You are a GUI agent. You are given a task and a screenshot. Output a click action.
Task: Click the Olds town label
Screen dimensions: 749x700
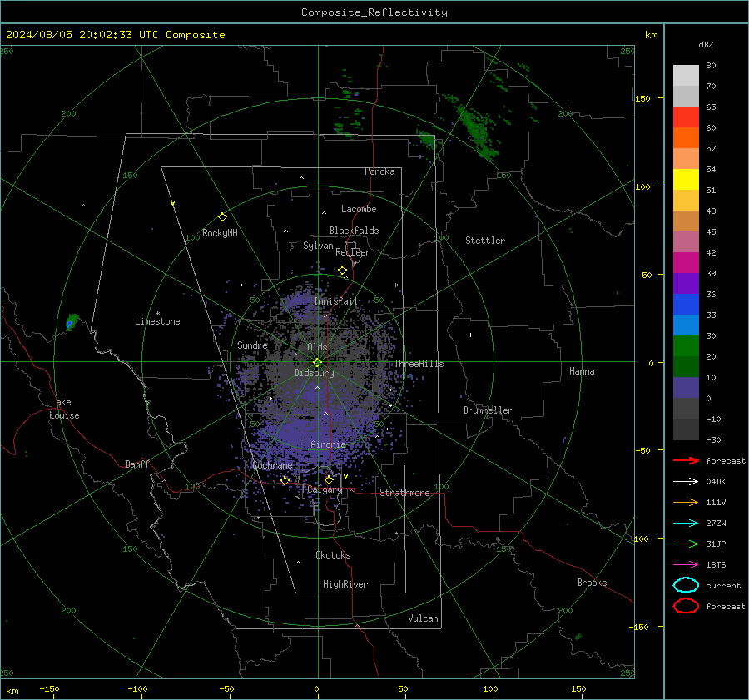coord(317,347)
